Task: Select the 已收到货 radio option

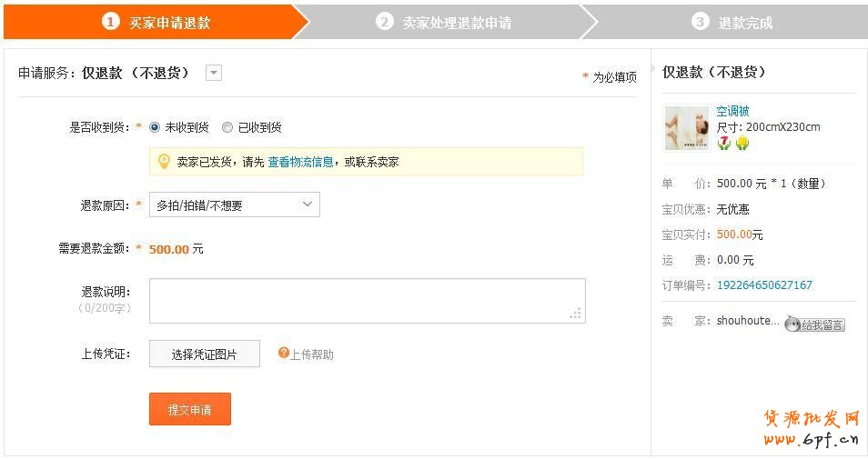Action: pos(227,127)
